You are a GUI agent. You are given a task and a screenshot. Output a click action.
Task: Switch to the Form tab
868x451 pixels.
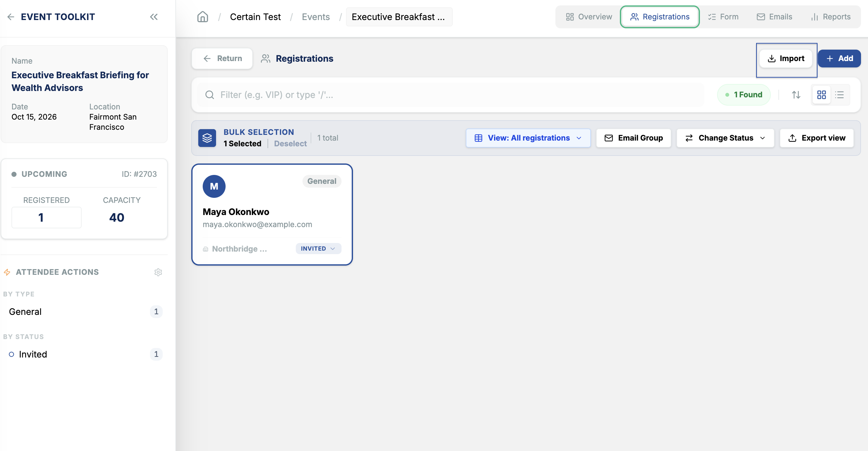click(x=723, y=17)
